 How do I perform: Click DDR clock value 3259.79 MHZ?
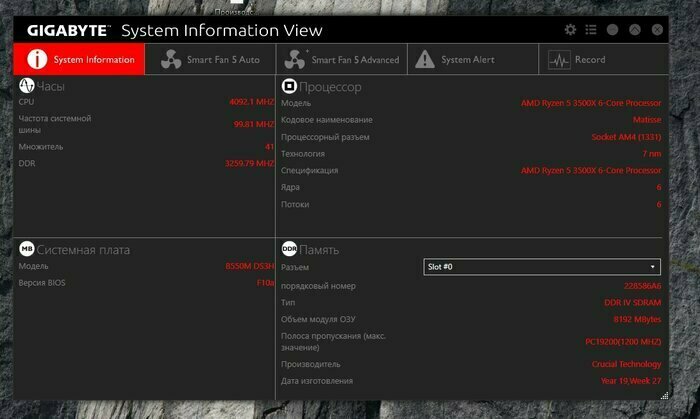coord(249,163)
